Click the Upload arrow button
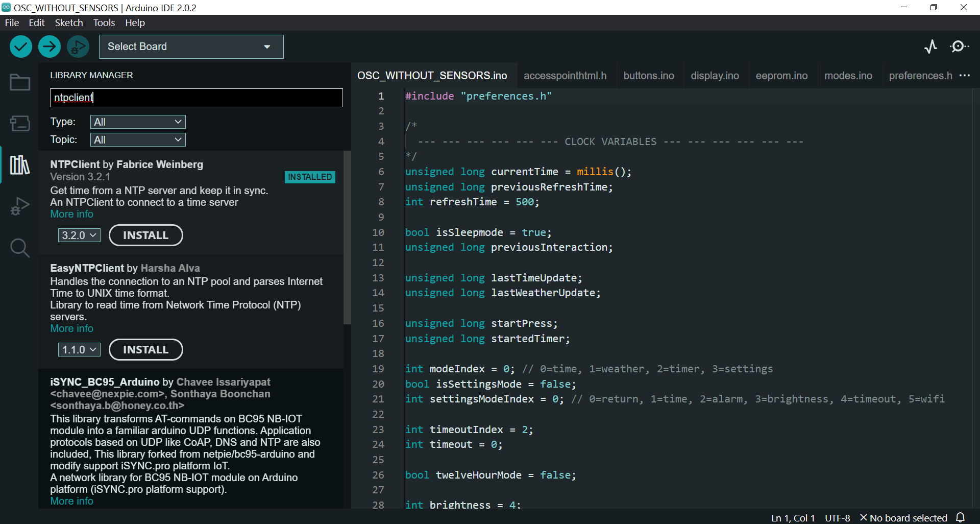980x524 pixels. pyautogui.click(x=50, y=46)
